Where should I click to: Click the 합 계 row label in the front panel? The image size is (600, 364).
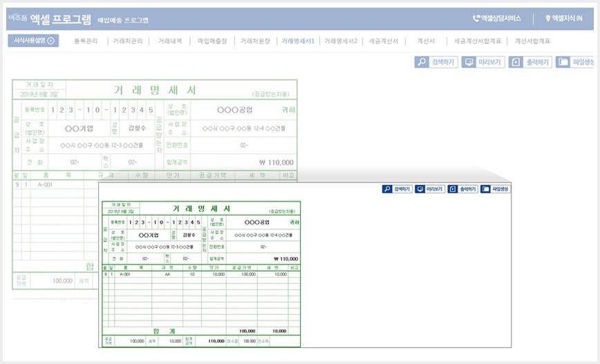tap(164, 331)
